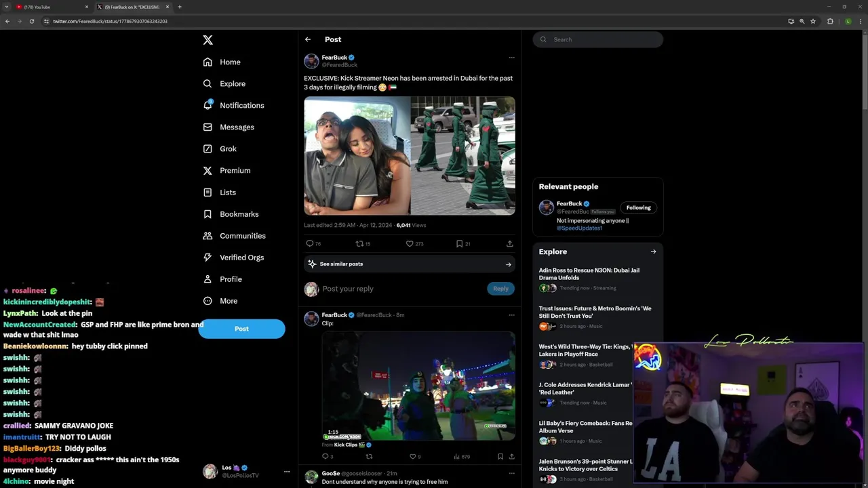868x488 pixels.
Task: Click the X Search box
Action: click(598, 39)
